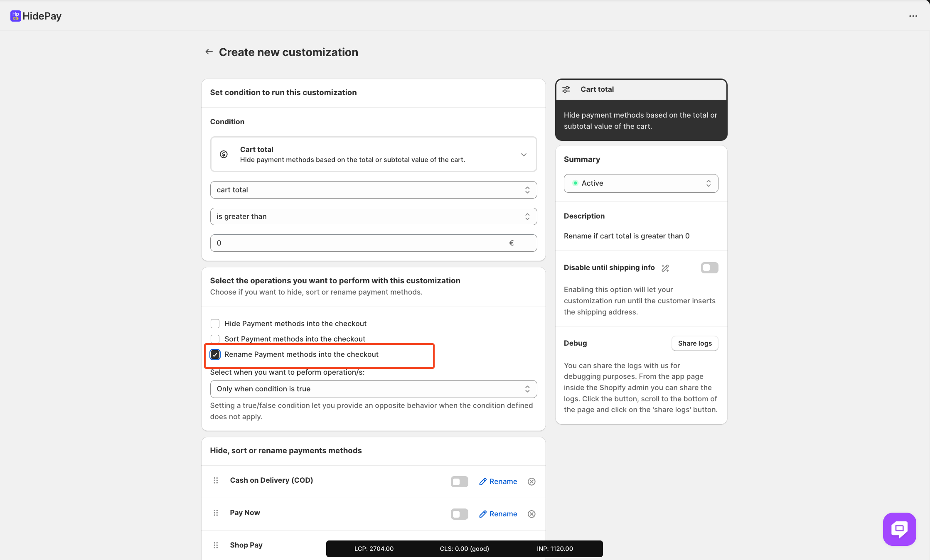Viewport: 930px width, 560px height.
Task: Open the purple chat support widget
Action: pyautogui.click(x=899, y=529)
